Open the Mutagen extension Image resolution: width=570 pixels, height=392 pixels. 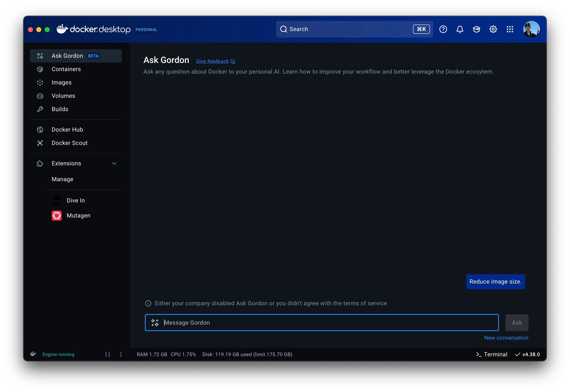(x=78, y=215)
